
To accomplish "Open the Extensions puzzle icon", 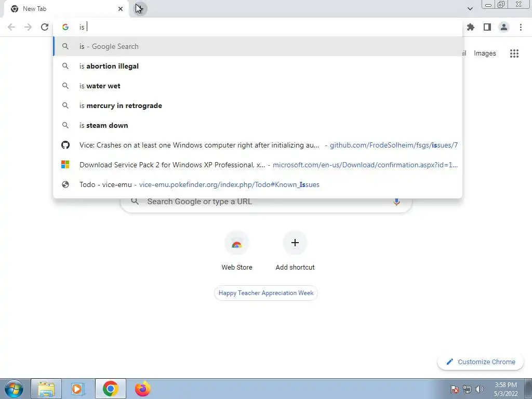I will click(471, 27).
